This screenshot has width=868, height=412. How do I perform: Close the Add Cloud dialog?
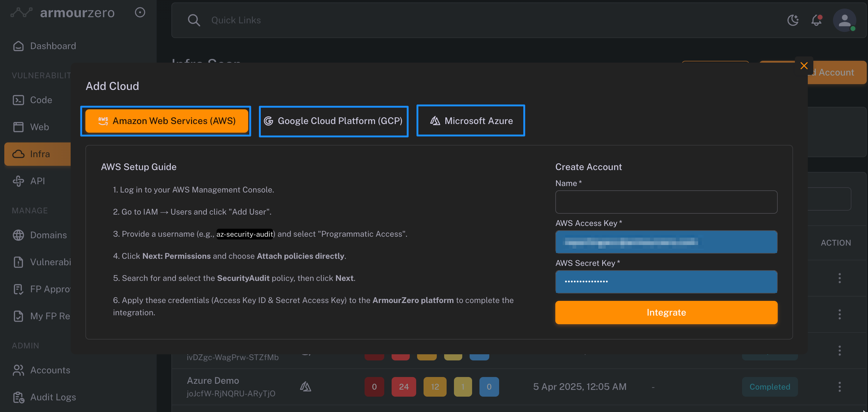[804, 66]
